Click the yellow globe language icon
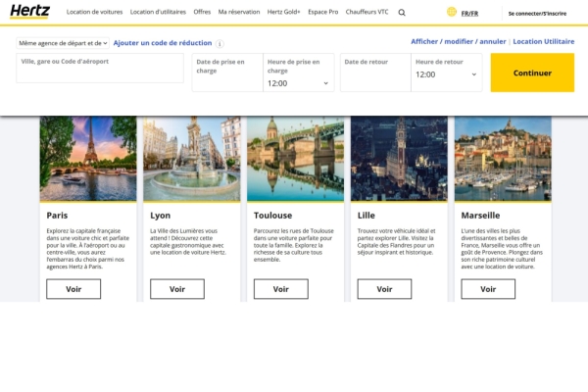 [x=452, y=12]
